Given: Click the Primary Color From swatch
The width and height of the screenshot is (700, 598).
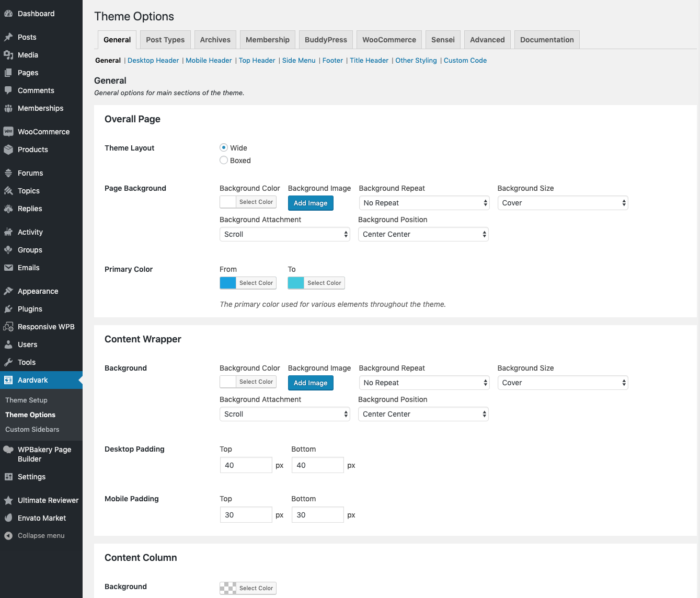Looking at the screenshot, I should click(227, 283).
